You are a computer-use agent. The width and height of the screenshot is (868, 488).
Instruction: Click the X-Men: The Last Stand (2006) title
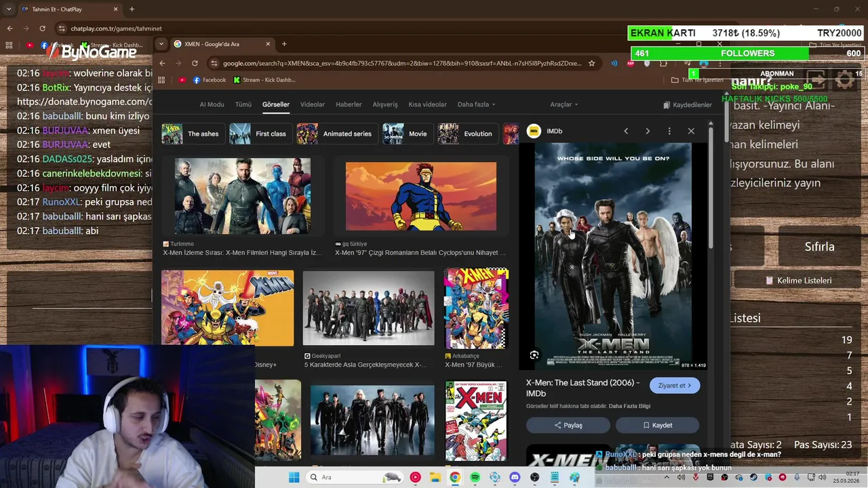(583, 388)
